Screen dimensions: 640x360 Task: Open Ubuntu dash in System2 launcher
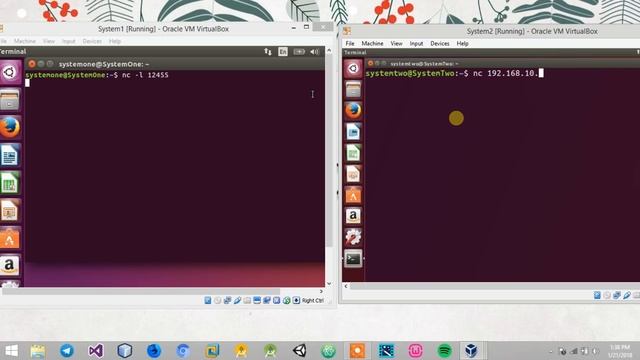coord(353,68)
